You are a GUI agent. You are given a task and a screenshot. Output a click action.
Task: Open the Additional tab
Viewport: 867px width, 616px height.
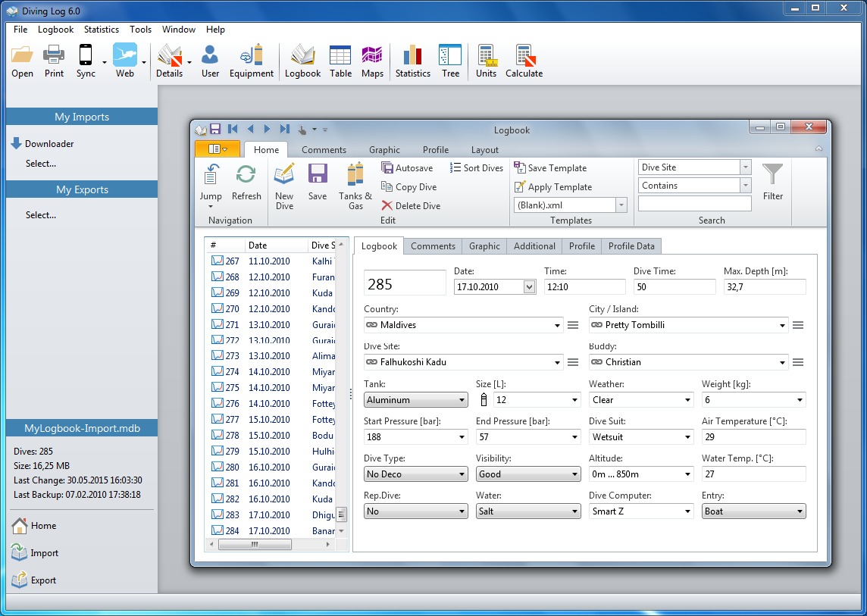tap(534, 246)
